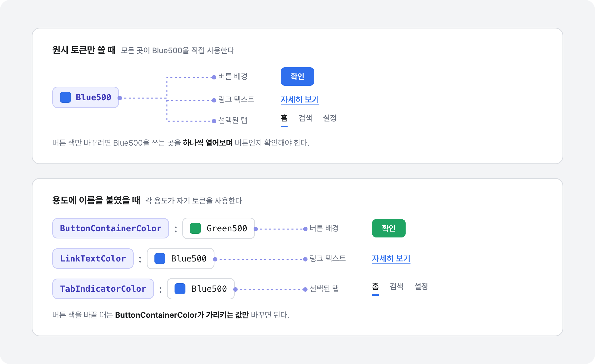The image size is (595, 364).
Task: Click the 링크 텍스트 label in bottom card
Action: click(327, 259)
